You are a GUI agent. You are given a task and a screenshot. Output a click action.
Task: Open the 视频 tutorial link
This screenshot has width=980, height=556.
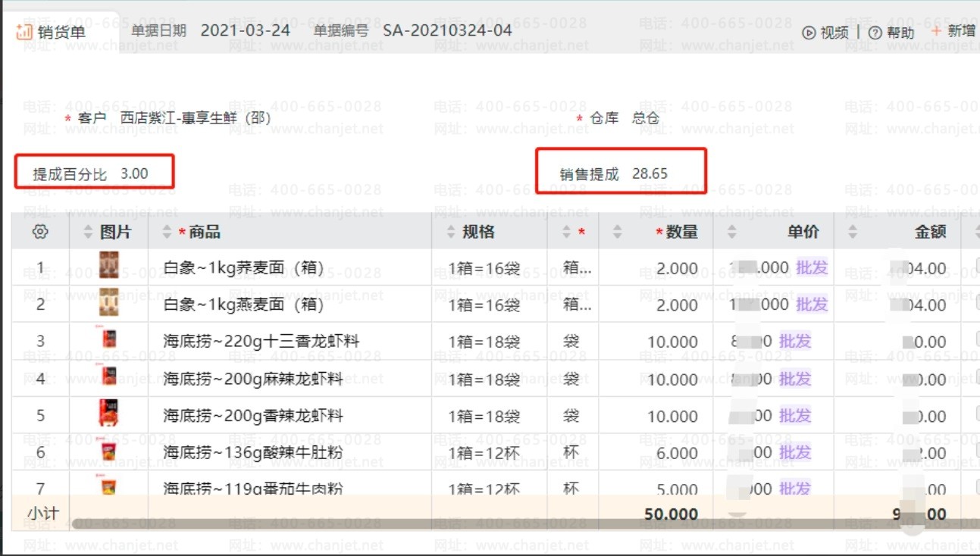pyautogui.click(x=825, y=33)
